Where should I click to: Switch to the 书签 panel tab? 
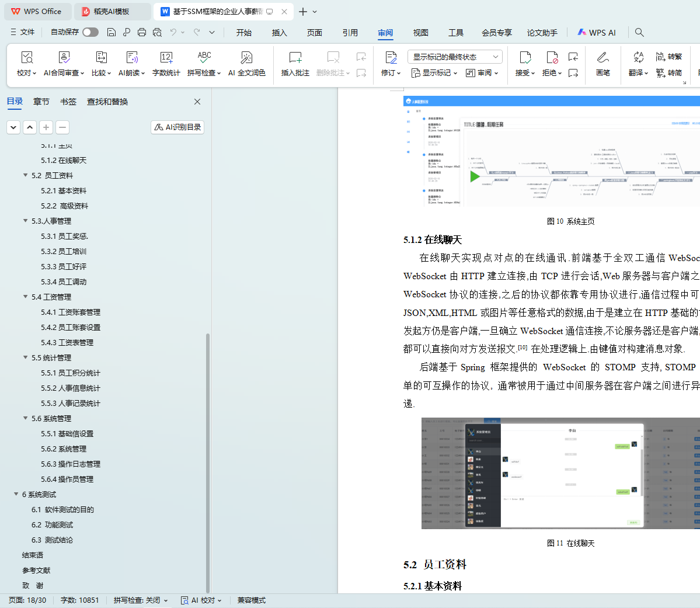(68, 102)
